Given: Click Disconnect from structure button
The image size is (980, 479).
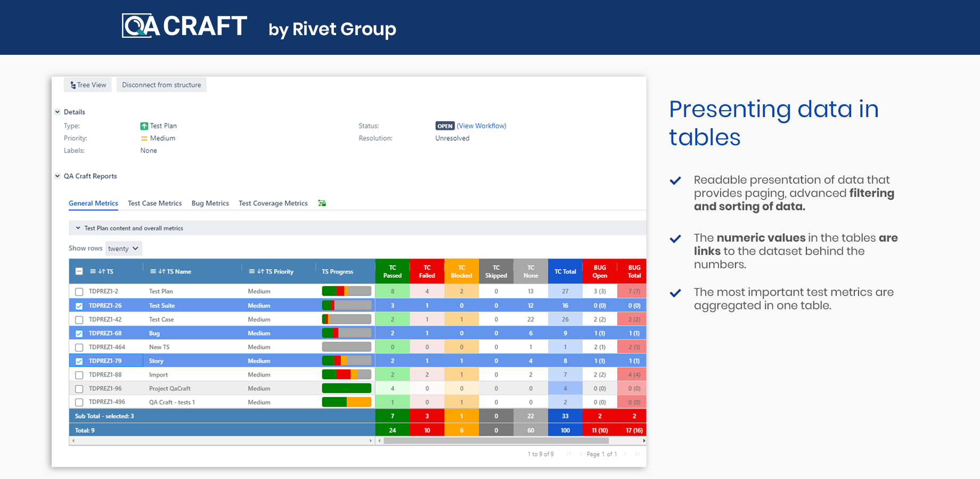Looking at the screenshot, I should [161, 85].
